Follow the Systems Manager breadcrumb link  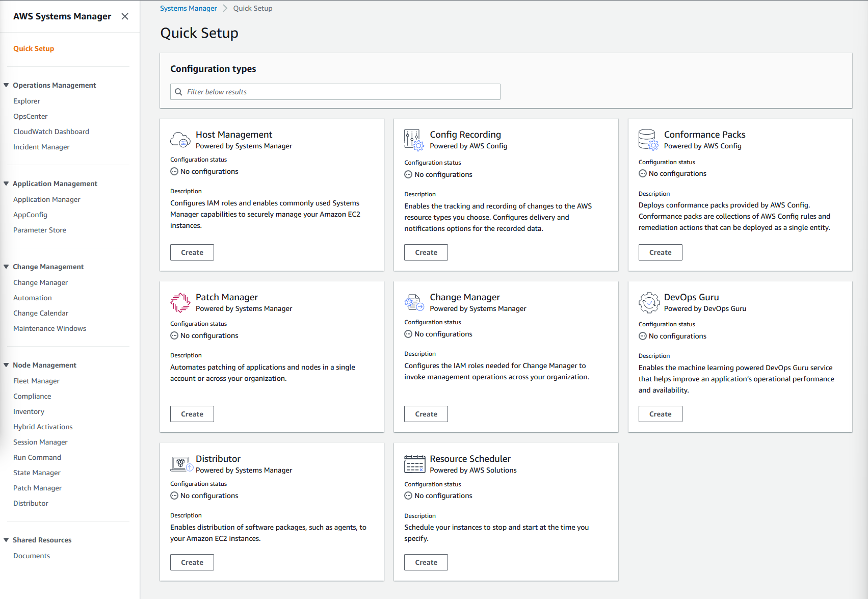(189, 8)
